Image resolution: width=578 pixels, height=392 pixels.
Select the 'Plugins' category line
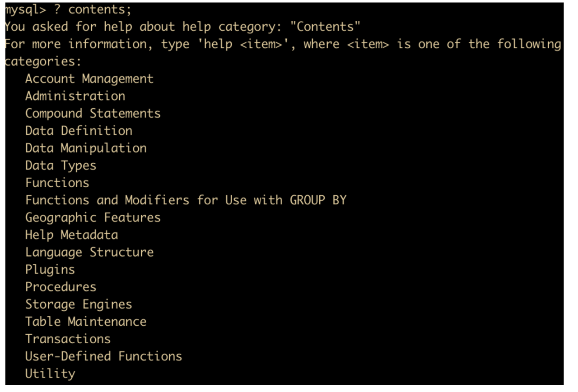coord(50,269)
